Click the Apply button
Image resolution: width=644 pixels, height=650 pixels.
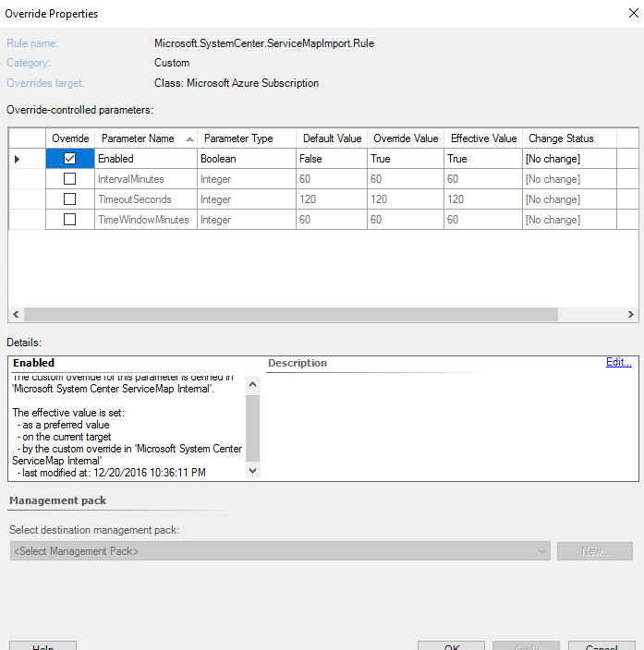pos(526,646)
